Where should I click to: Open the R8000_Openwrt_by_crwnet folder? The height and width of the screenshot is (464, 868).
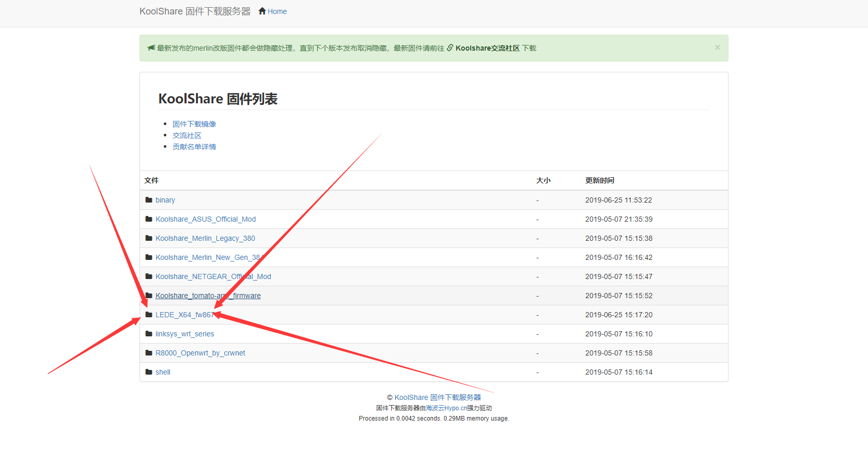(200, 353)
